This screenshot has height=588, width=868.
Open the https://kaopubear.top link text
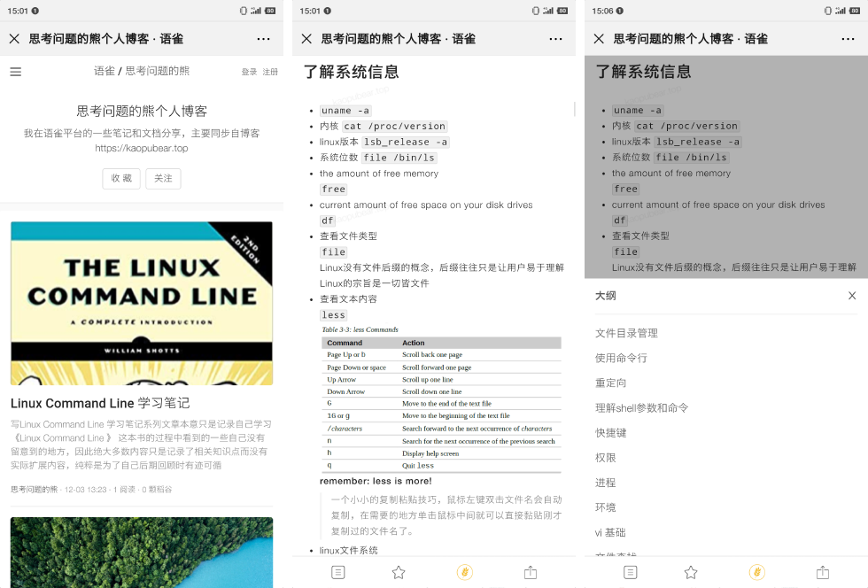click(141, 148)
